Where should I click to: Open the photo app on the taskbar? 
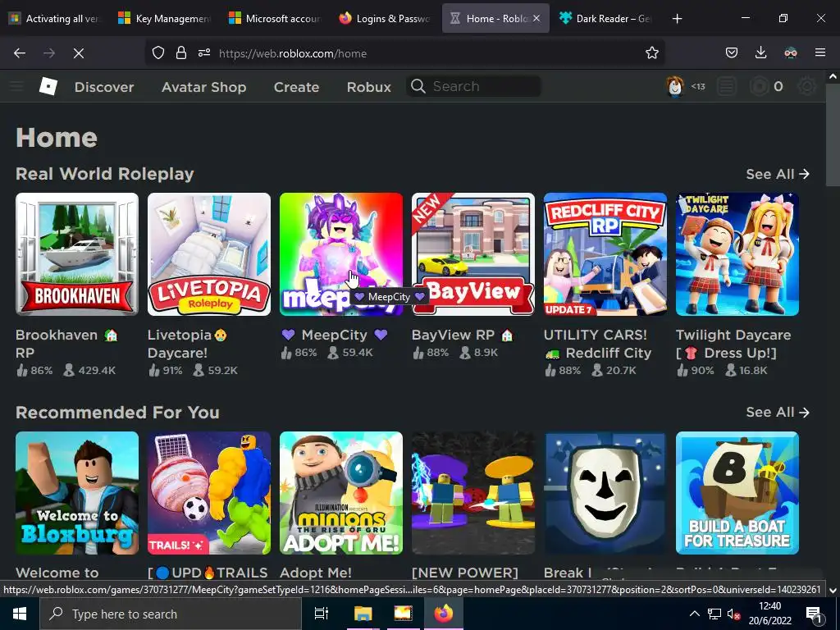click(x=403, y=614)
